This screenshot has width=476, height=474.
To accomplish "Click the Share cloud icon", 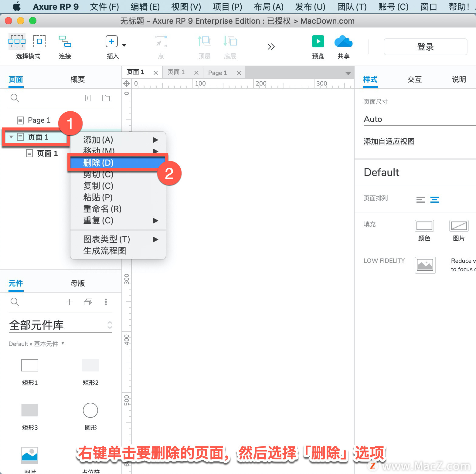I will tap(343, 41).
